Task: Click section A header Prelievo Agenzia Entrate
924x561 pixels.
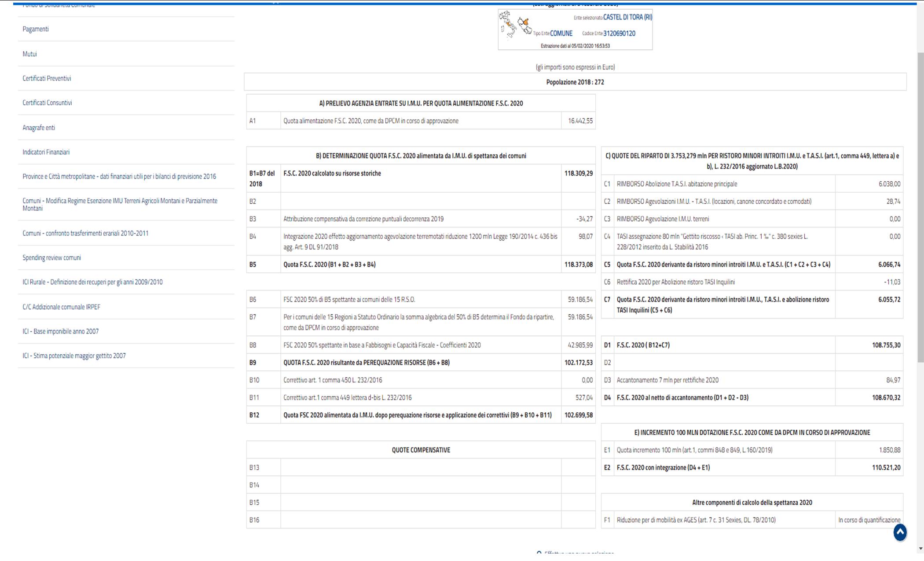Action: coord(421,103)
